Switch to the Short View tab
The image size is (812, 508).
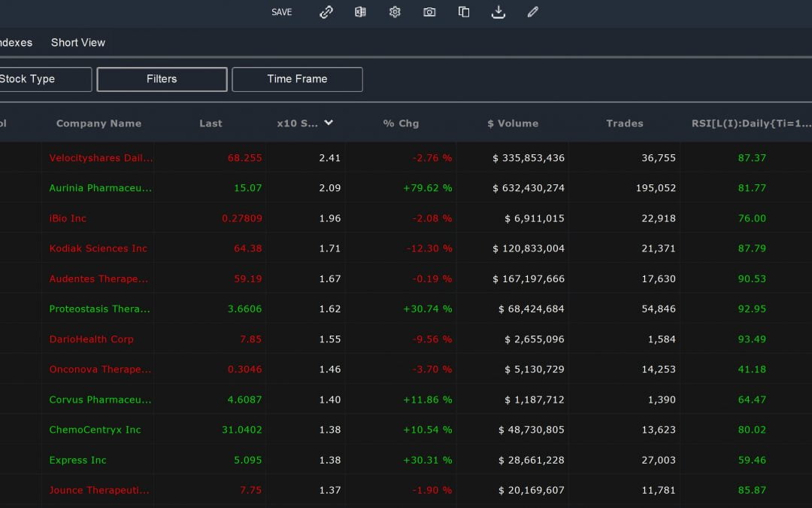78,43
